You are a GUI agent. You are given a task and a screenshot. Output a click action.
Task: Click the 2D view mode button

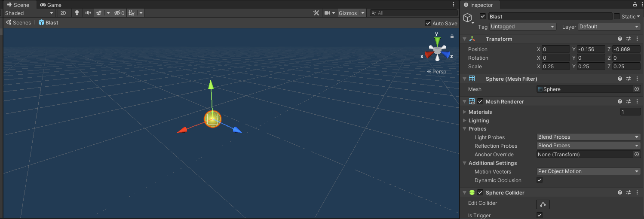pos(63,13)
